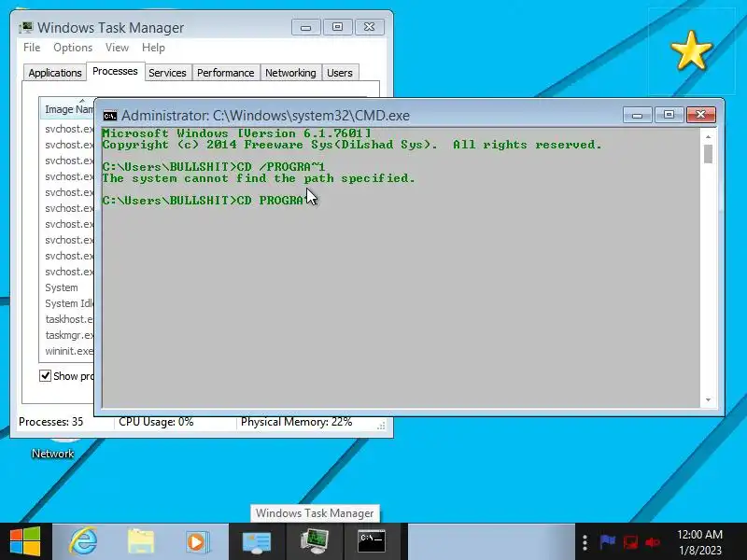Click CMD scrollbar up arrow
Viewport: 747px width, 560px height.
coord(709,136)
